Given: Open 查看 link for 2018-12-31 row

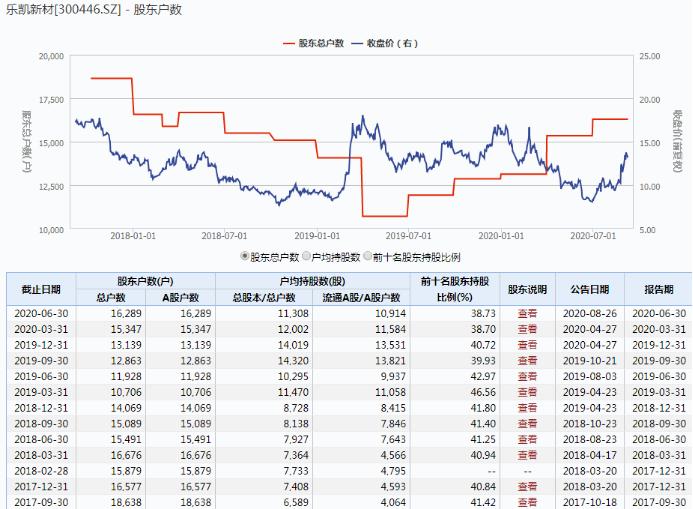Looking at the screenshot, I should coord(527,407).
